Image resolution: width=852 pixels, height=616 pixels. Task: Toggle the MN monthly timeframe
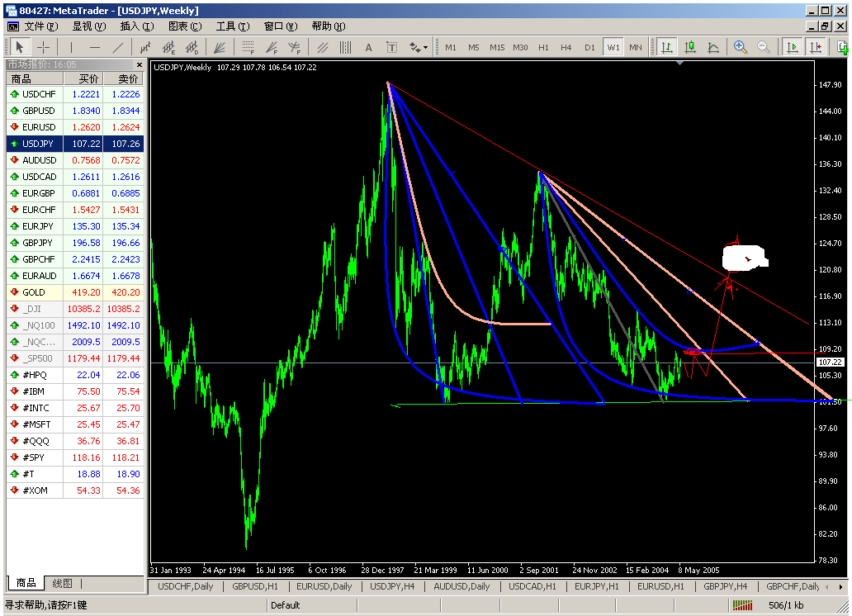tap(635, 47)
